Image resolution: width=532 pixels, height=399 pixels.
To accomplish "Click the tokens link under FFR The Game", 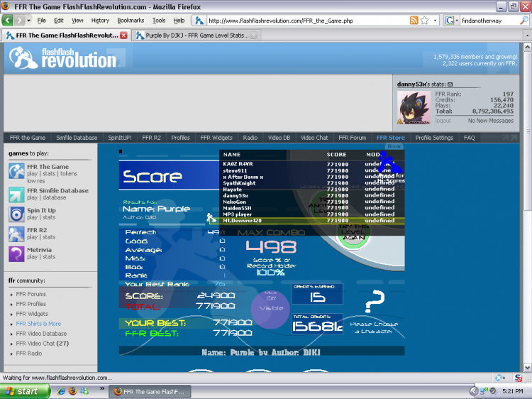I will pos(69,174).
